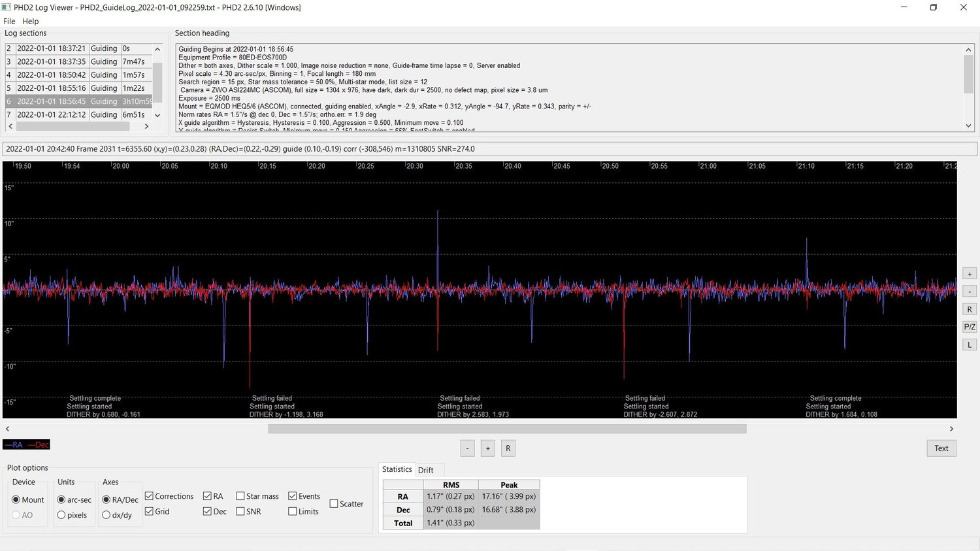The height and width of the screenshot is (551, 980).
Task: Switch Units to pixels
Action: tap(61, 515)
